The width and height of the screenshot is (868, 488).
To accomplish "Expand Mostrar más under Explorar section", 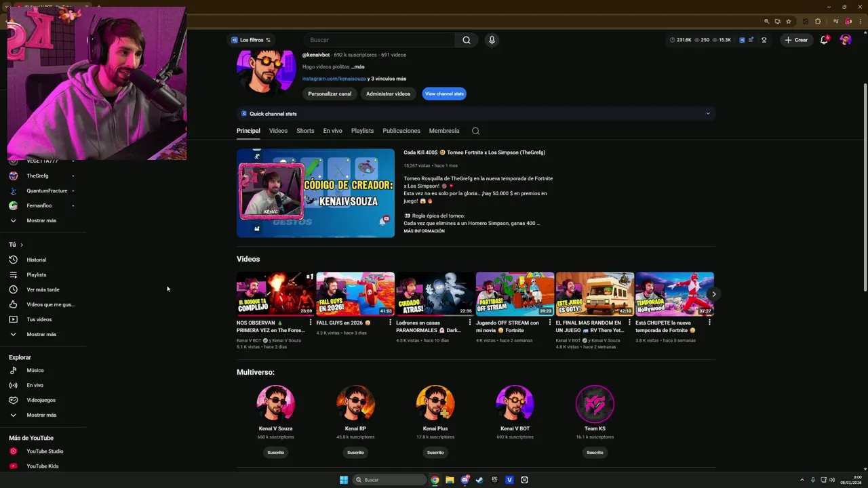I will click(x=41, y=415).
